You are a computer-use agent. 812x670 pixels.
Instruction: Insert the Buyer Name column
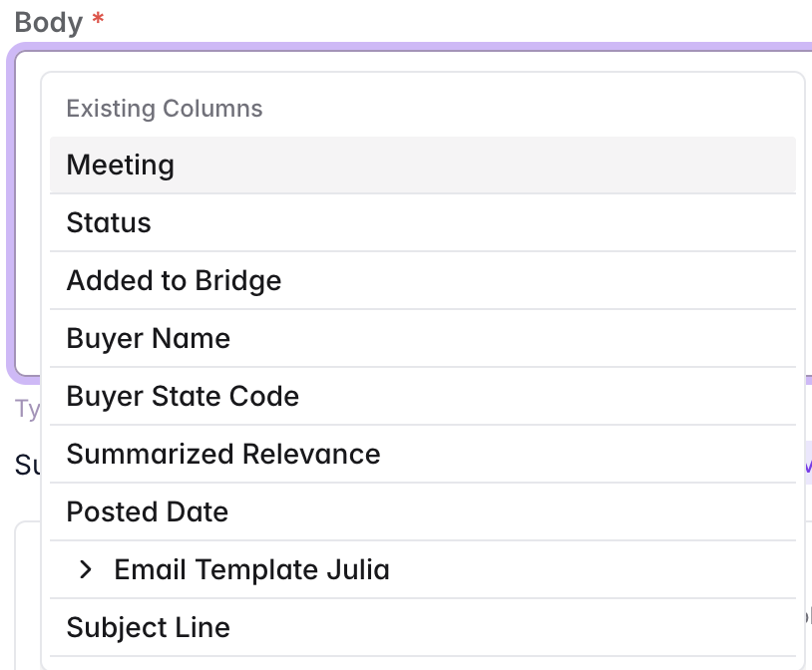click(148, 338)
